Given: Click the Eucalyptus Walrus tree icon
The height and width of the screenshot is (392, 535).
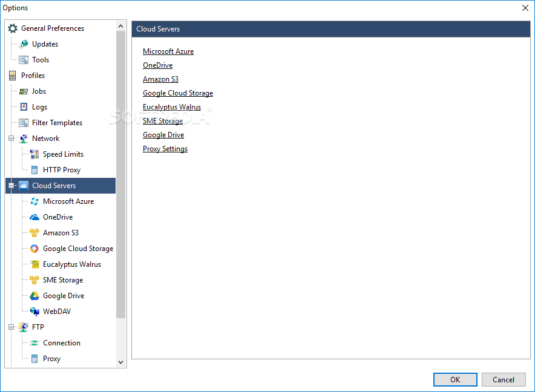Looking at the screenshot, I should [x=34, y=264].
